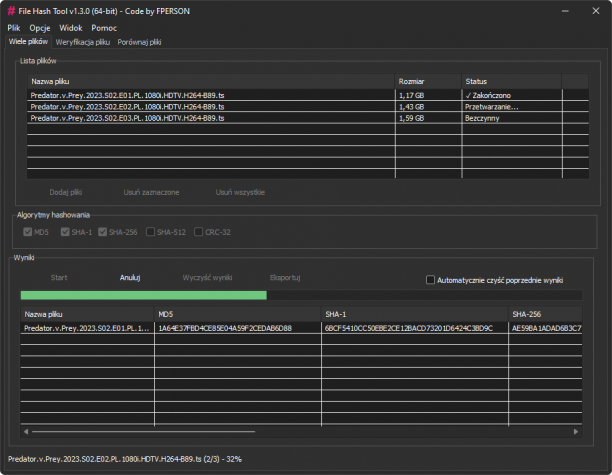Click the S02.E01 result row file name
This screenshot has width=612, height=475.
coord(86,328)
